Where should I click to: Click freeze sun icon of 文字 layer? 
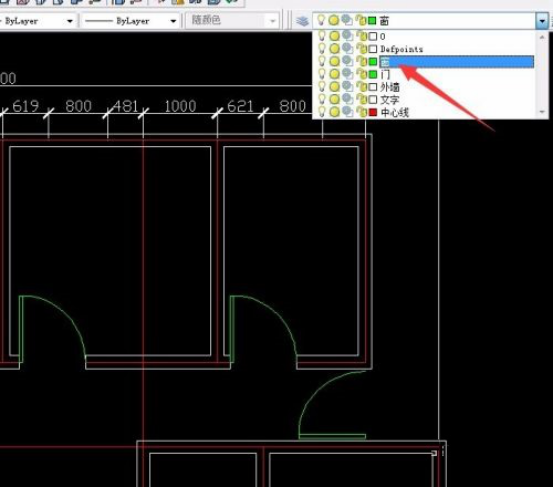coord(334,100)
